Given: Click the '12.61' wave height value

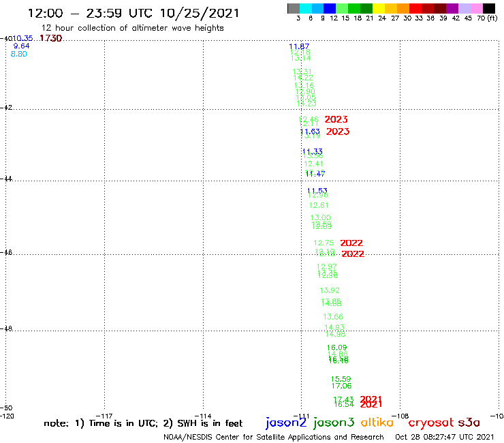Looking at the screenshot, I should 319,205.
